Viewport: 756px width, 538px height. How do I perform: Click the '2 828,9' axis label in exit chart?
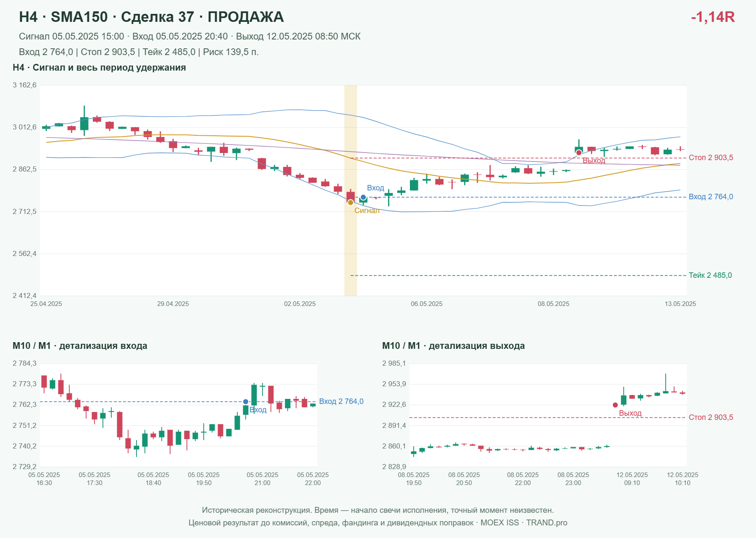click(394, 467)
